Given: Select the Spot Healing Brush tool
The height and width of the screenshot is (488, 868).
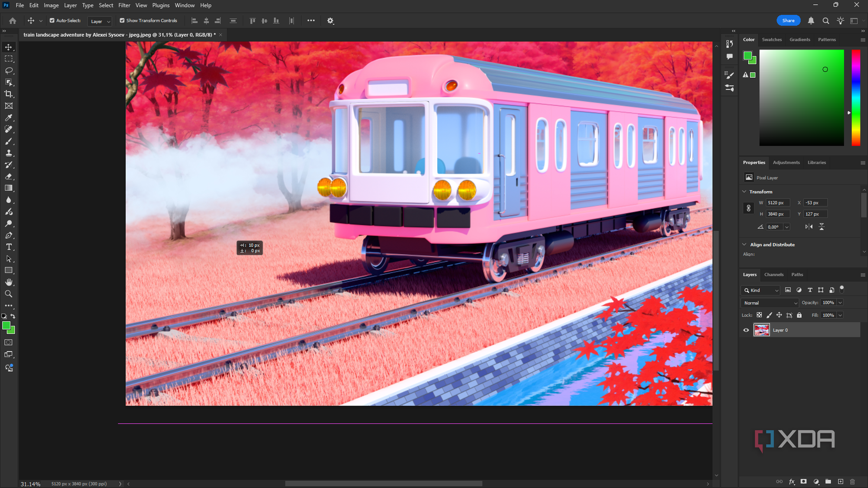Looking at the screenshot, I should click(x=9, y=129).
